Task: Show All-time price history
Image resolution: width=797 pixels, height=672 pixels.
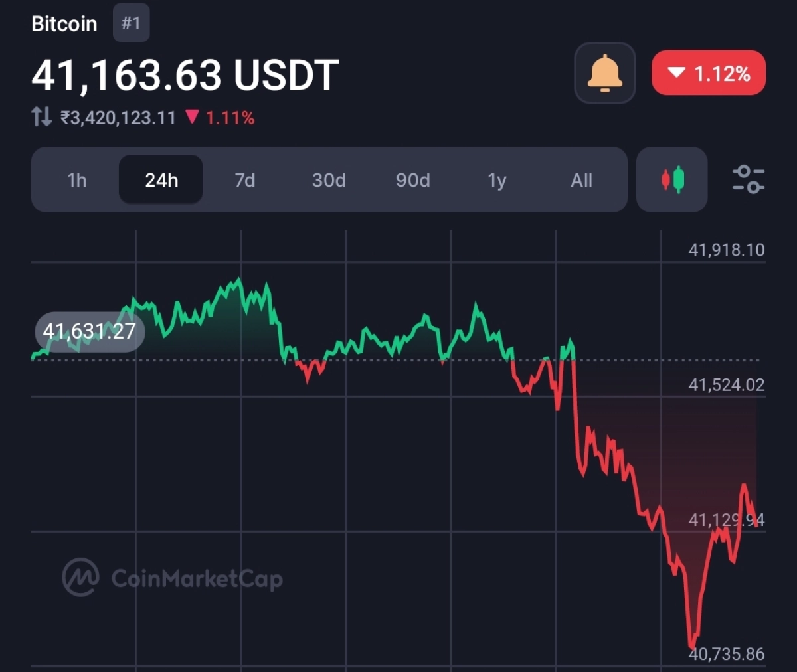Action: point(581,180)
